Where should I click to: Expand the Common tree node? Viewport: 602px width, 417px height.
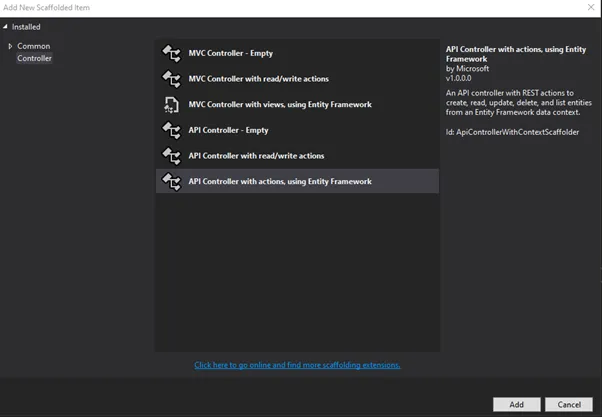10,46
